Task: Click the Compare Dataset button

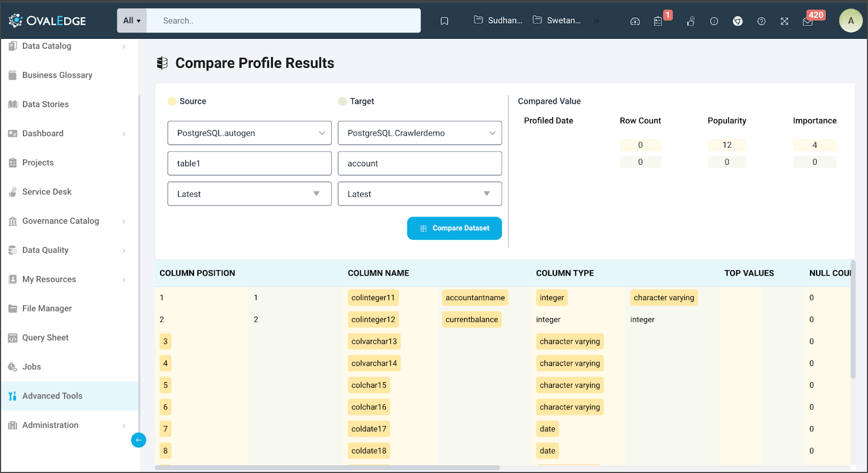Action: 454,229
